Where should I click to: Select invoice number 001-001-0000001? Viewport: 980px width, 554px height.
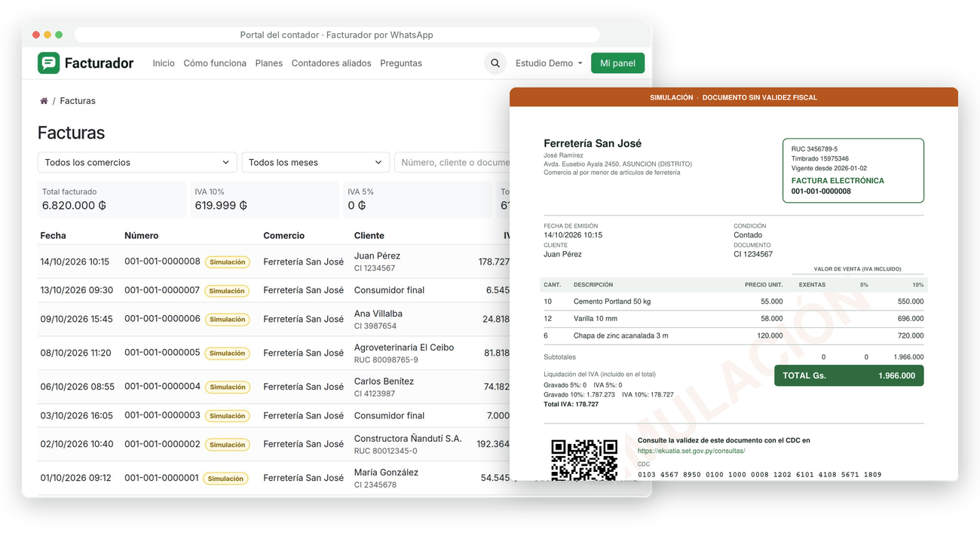(162, 478)
